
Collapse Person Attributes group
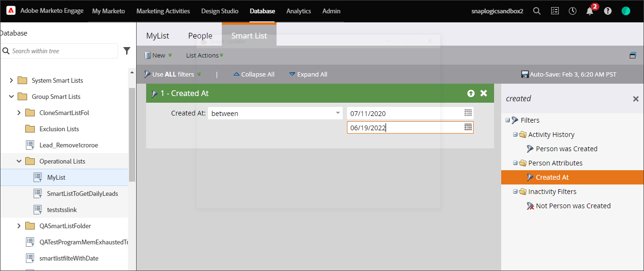click(x=515, y=163)
